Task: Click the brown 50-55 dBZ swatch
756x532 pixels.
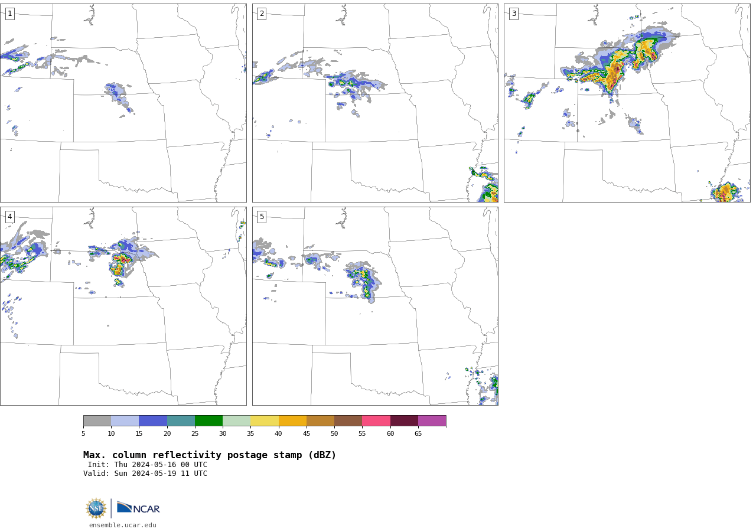Action: 348,420
